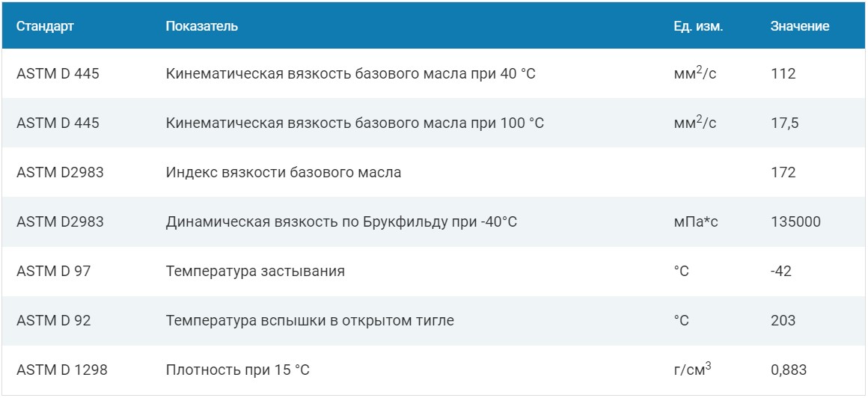Select the Brookfield viscosity value 135000
The image size is (868, 398).
tap(796, 222)
